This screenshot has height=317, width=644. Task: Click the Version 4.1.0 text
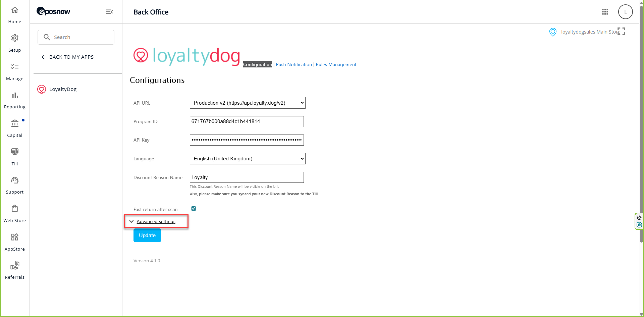[147, 261]
